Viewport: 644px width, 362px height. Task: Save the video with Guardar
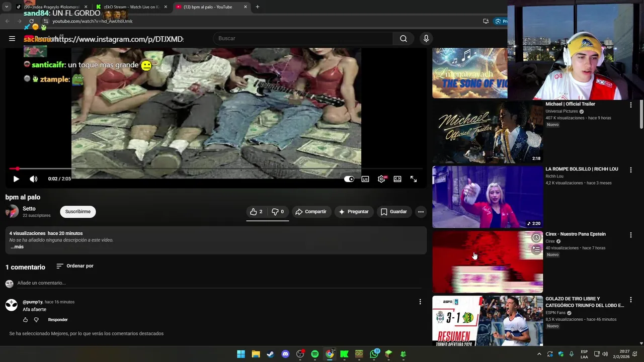point(393,212)
